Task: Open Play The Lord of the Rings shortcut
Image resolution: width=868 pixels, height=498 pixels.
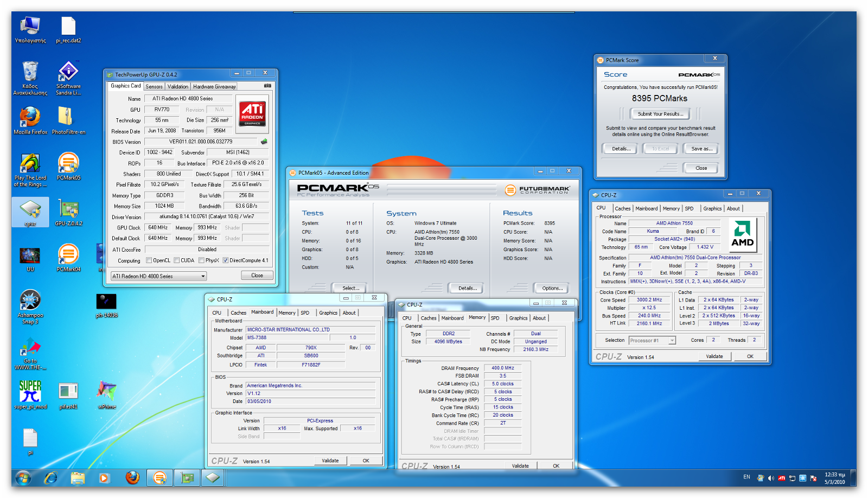Action: 30,170
